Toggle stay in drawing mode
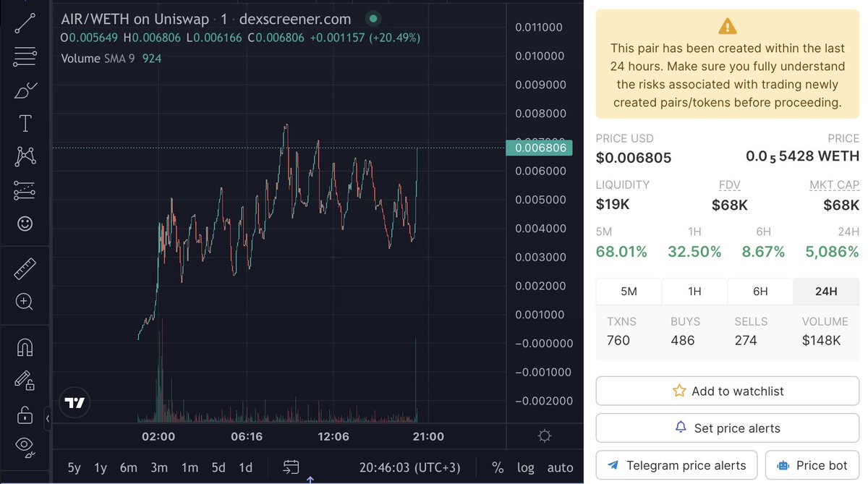Screen dimensions: 868x484 (25, 381)
